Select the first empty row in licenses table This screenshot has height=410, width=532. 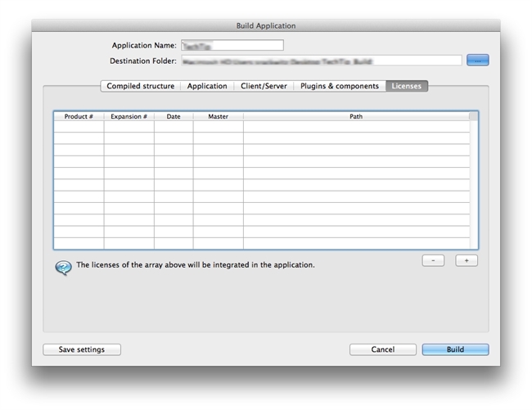coord(262,127)
